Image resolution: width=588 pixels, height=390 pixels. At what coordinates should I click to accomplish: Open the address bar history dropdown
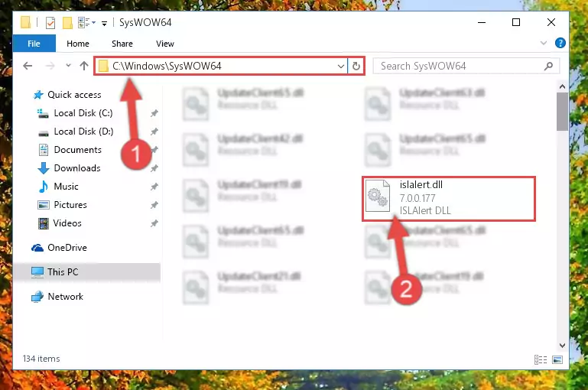(340, 67)
